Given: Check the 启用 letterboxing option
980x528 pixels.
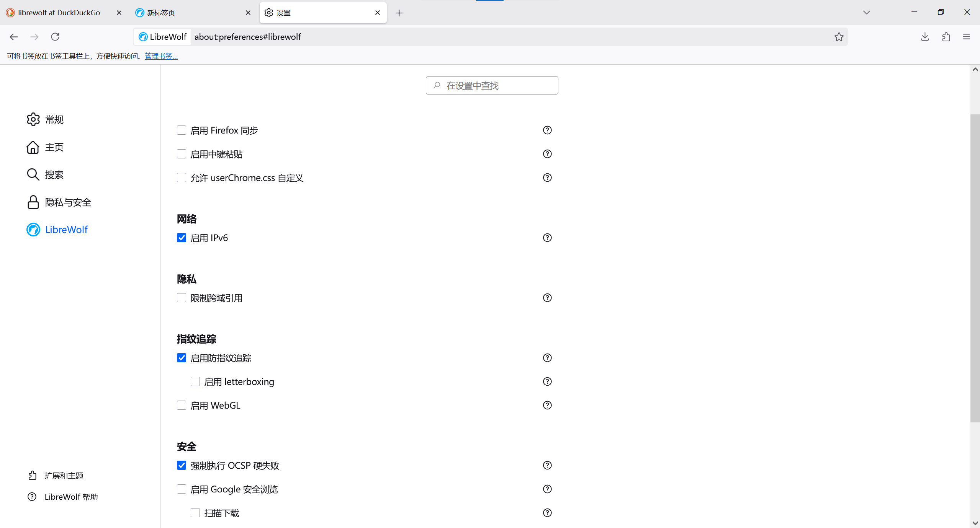Looking at the screenshot, I should pos(195,381).
